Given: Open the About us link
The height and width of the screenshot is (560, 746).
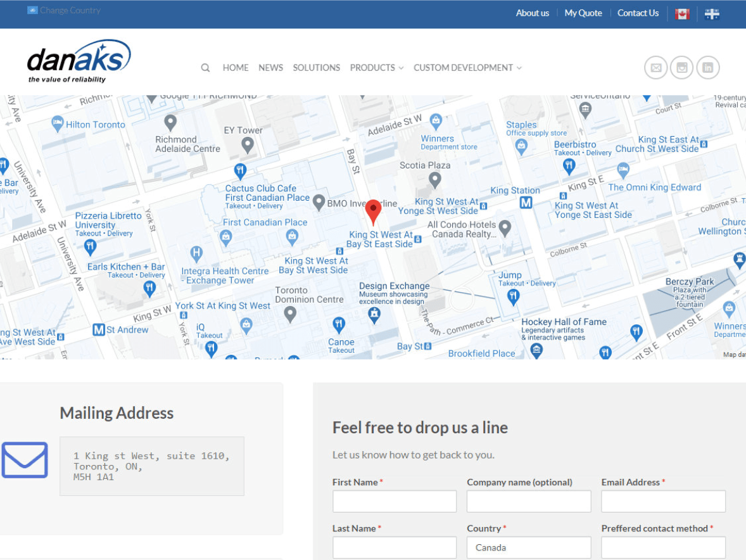Looking at the screenshot, I should point(532,13).
